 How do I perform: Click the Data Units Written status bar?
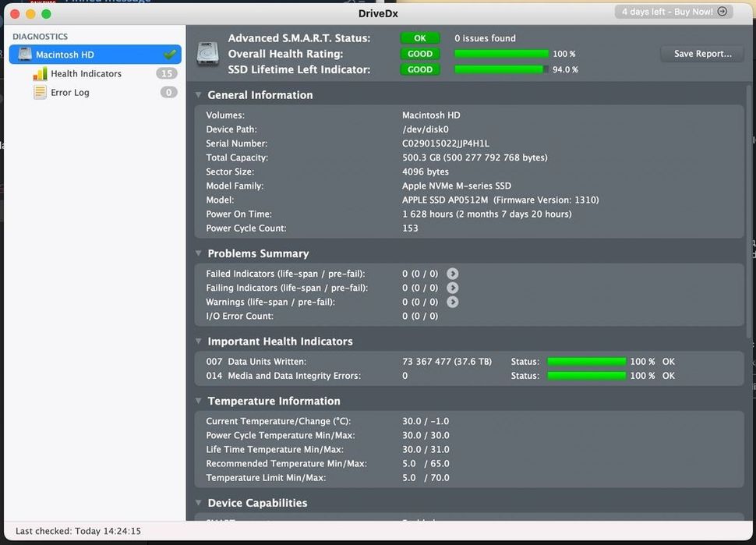(x=586, y=362)
